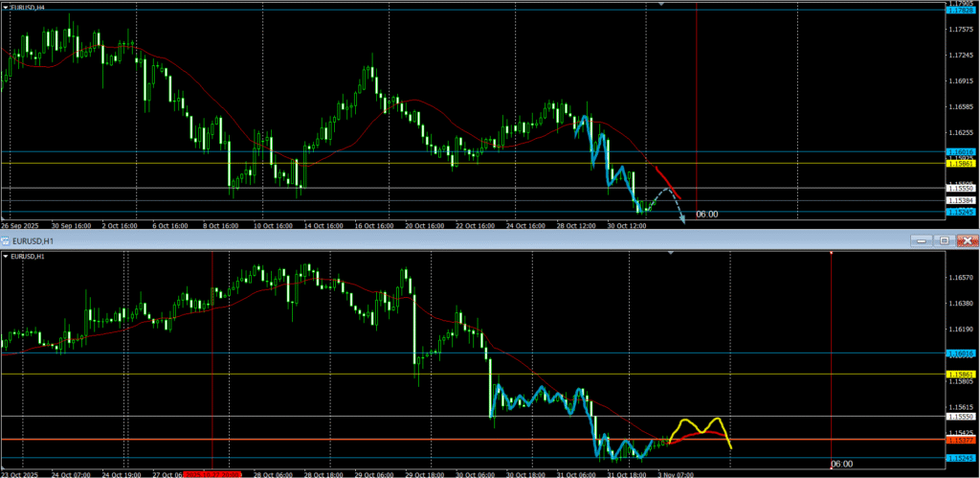The height and width of the screenshot is (478, 980).
Task: Click the yellow 1.15861 price label on H4
Action: pos(960,165)
